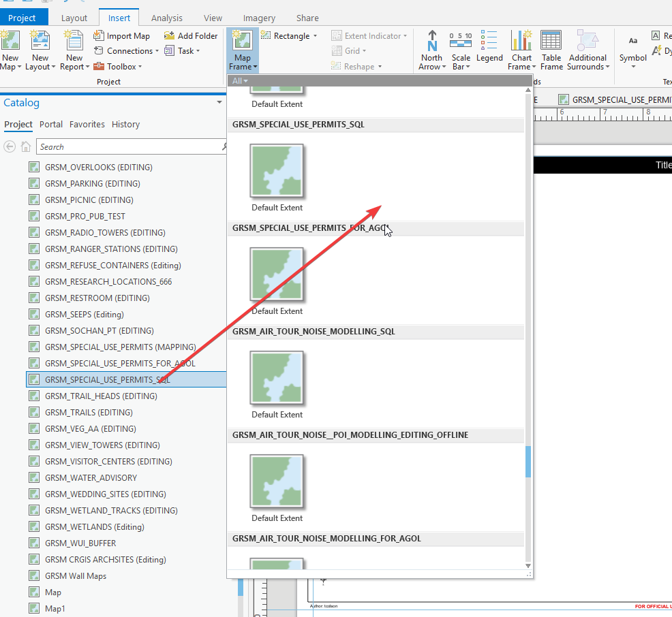Click the gallery scrollbar down arrow
The width and height of the screenshot is (672, 617).
[x=528, y=566]
